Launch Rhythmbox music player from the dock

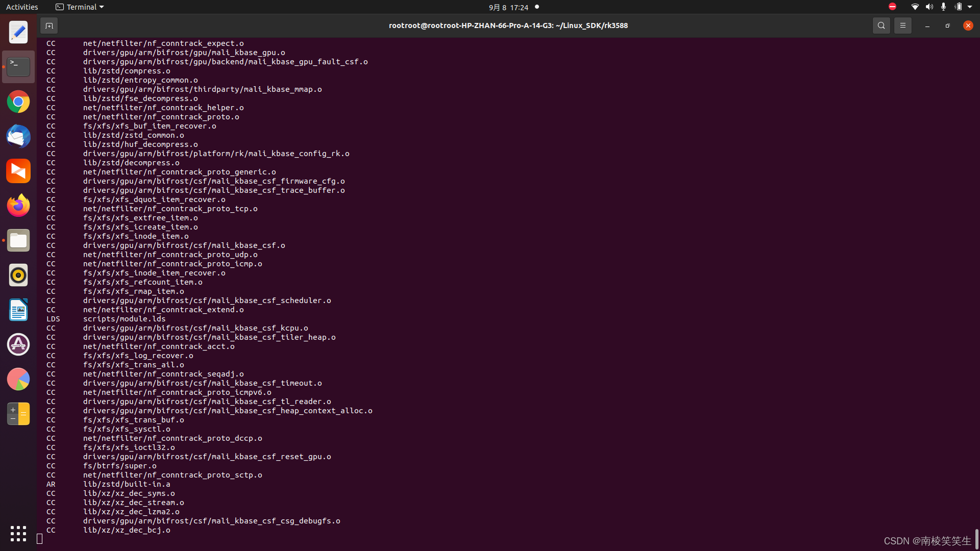point(18,275)
